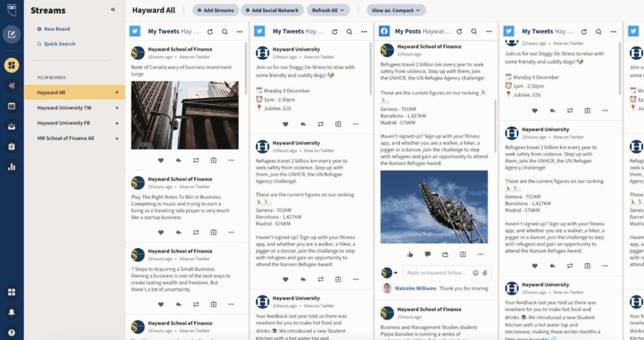Switch to HW School of Finance All board
Image resolution: width=644 pixels, height=340 pixels.
click(65, 138)
